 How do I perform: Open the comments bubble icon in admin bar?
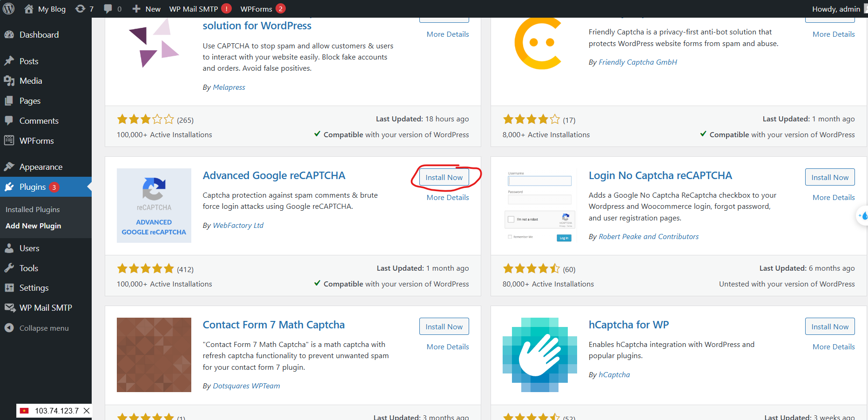[108, 9]
